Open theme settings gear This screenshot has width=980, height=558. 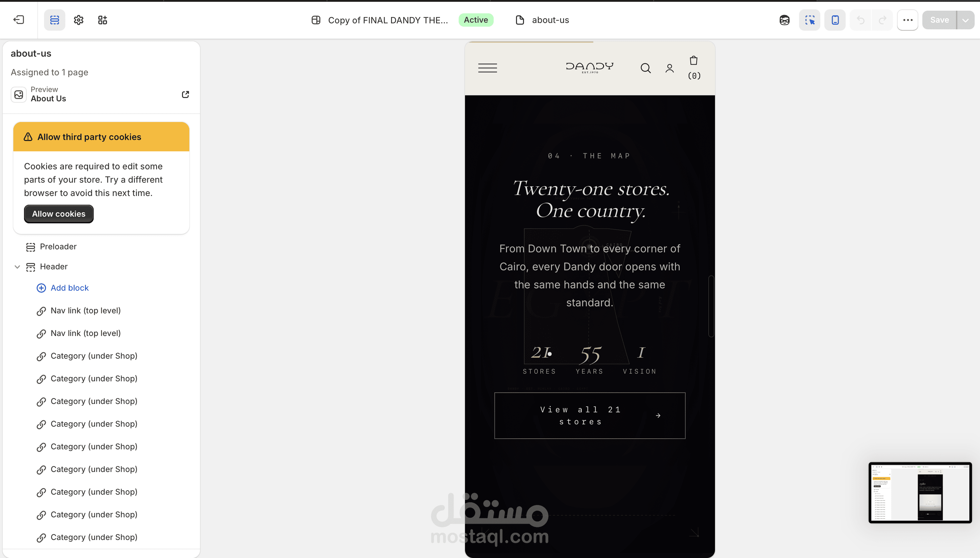click(79, 20)
